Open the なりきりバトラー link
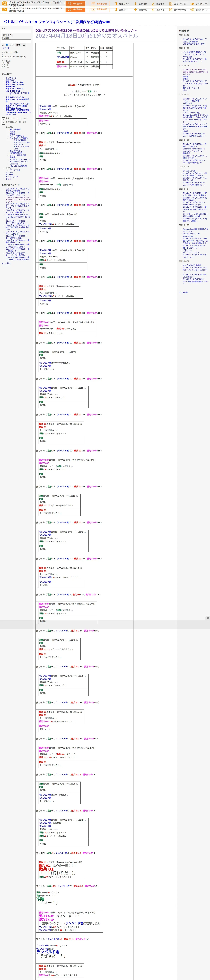The height and width of the screenshot is (980, 210). point(17,151)
